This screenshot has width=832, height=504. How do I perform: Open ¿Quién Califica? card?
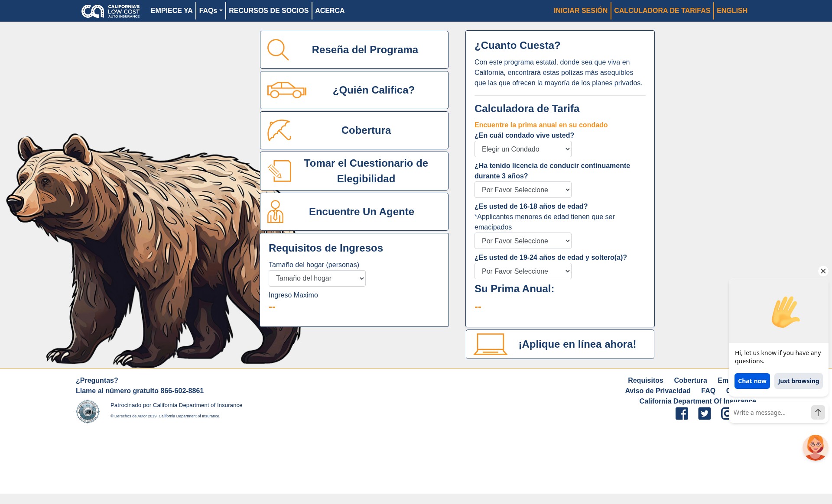tap(354, 90)
